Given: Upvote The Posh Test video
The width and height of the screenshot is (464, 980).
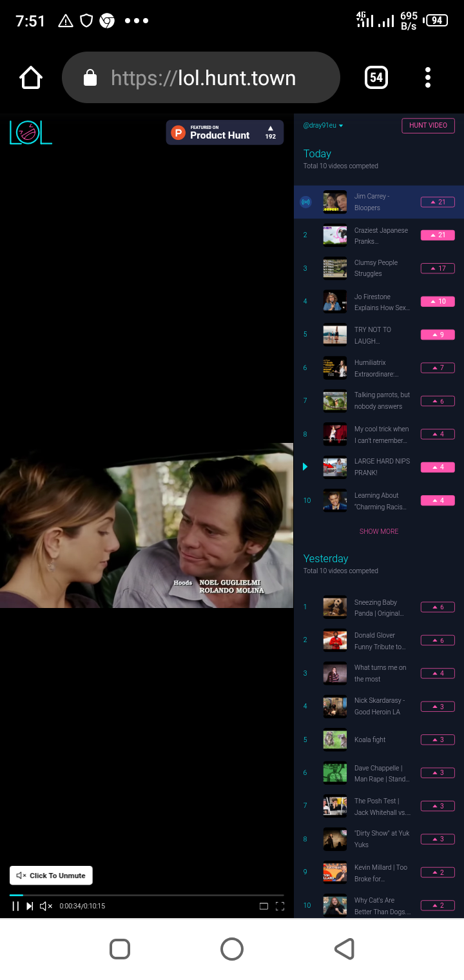Looking at the screenshot, I should click(x=438, y=806).
